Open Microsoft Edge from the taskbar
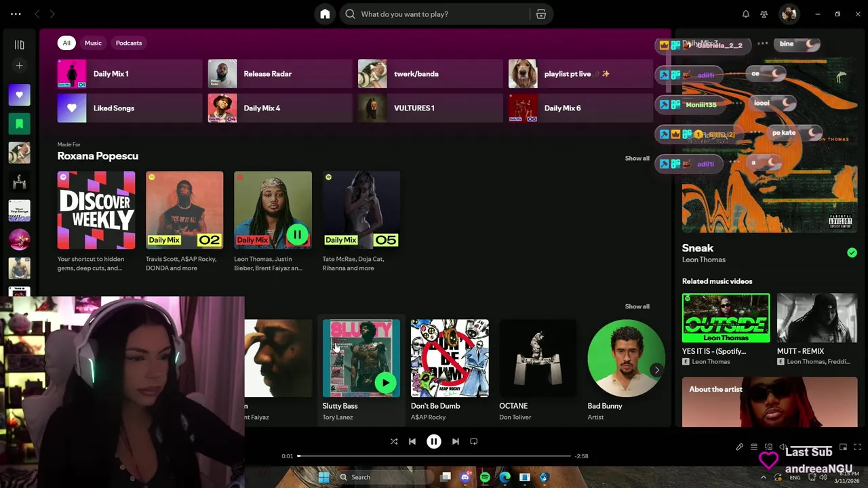Image resolution: width=868 pixels, height=488 pixels. tap(505, 477)
